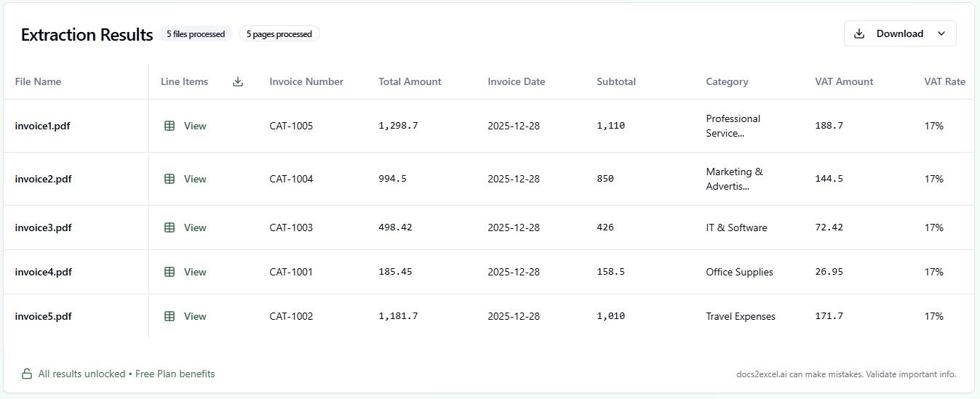The height and width of the screenshot is (399, 980).
Task: Click the table icon for invoice3.pdf
Action: (170, 227)
